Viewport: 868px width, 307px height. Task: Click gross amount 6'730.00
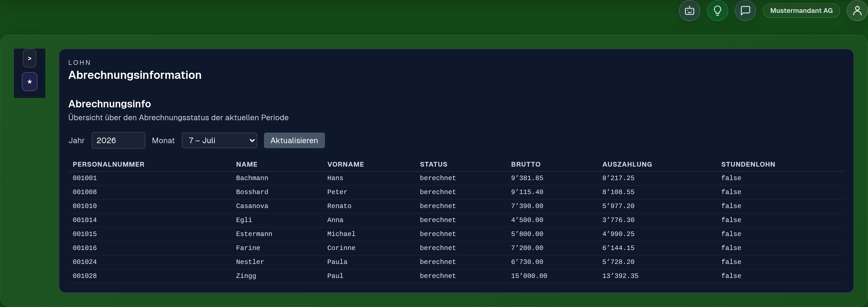527,262
